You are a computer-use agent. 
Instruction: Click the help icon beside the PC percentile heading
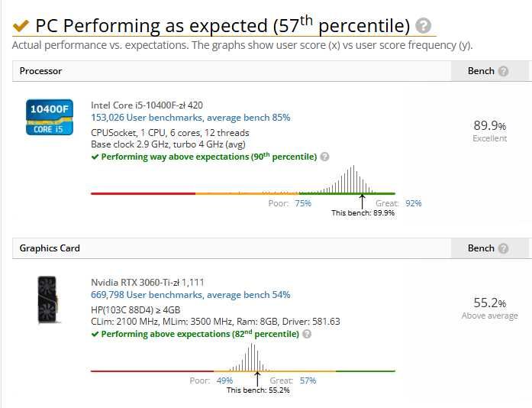[x=424, y=26]
